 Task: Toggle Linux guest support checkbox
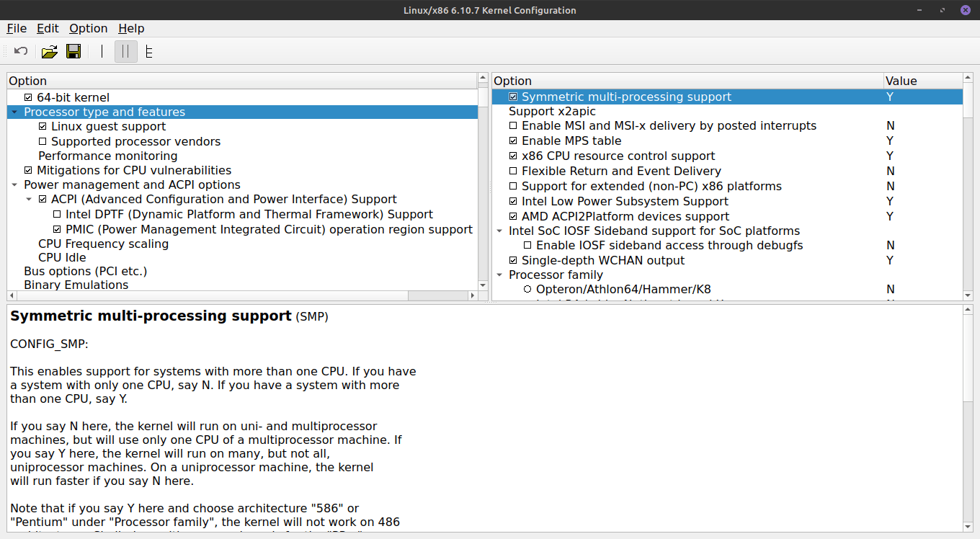click(43, 127)
